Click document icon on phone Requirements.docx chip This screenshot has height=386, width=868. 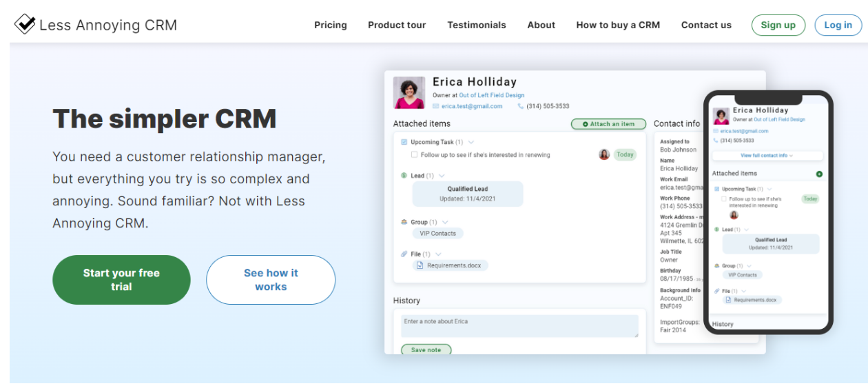[x=730, y=300]
